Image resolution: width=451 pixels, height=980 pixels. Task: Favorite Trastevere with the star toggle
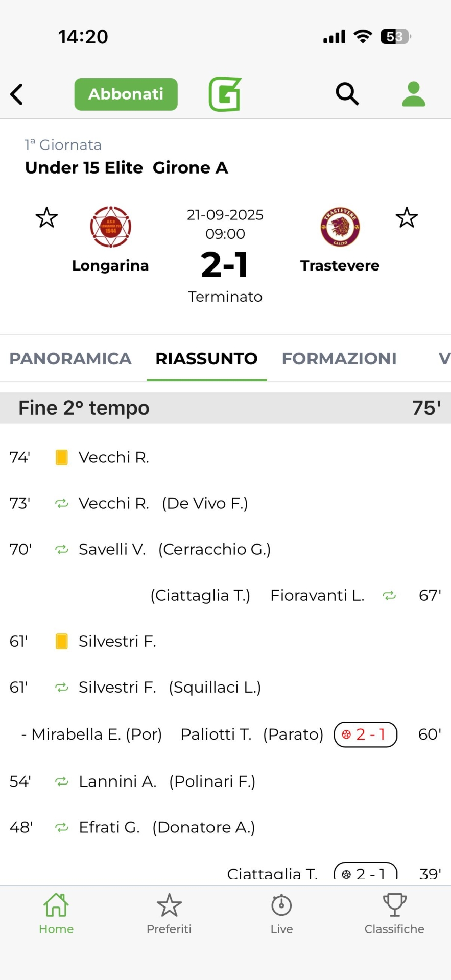tap(407, 218)
